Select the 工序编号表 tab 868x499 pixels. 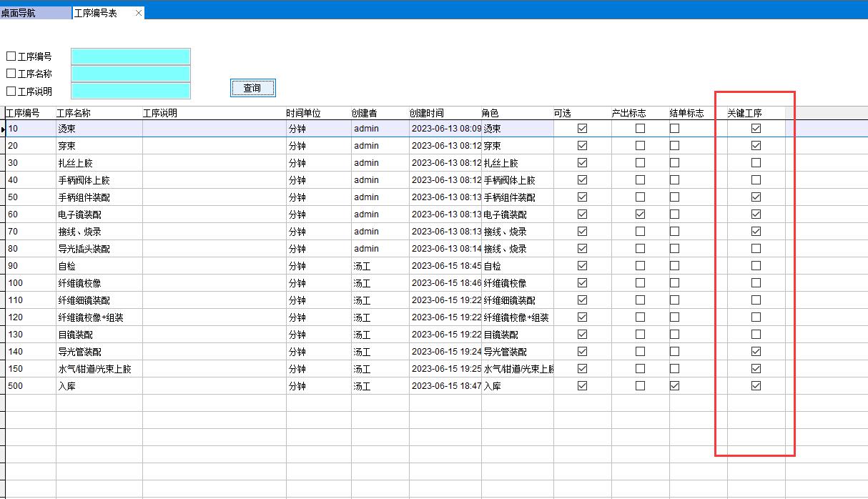click(97, 13)
